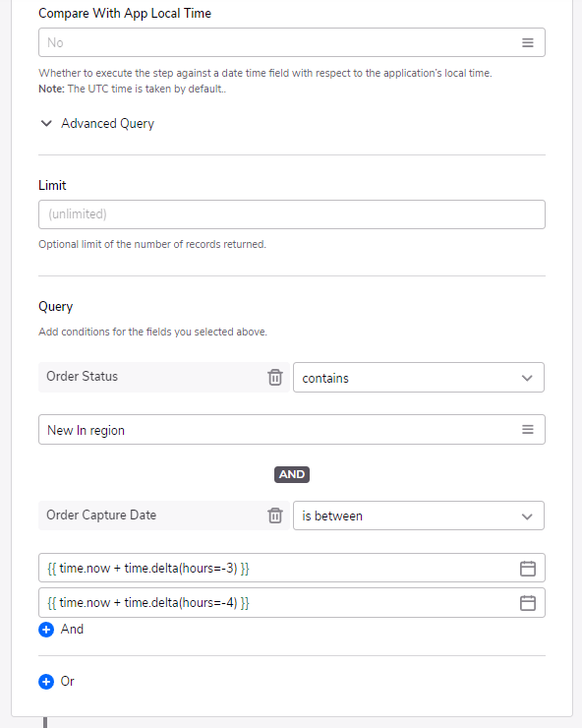
Task: Click the time.delta(hours=-4) end date field
Action: coord(291,603)
